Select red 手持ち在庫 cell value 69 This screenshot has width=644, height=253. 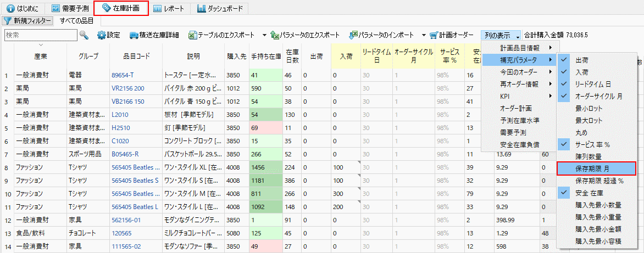pos(265,128)
